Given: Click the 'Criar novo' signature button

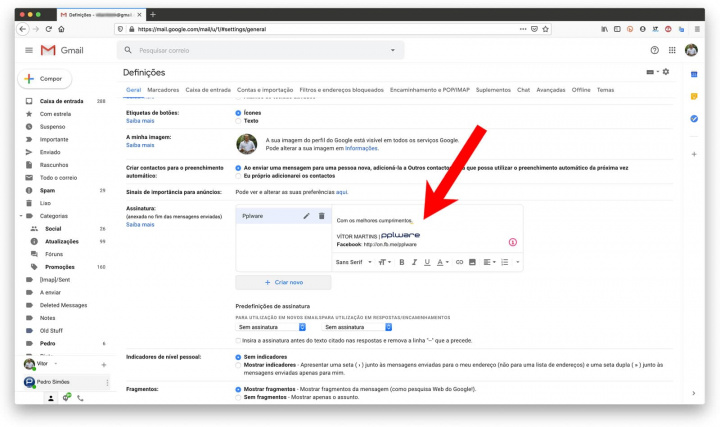Looking at the screenshot, I should coord(283,283).
